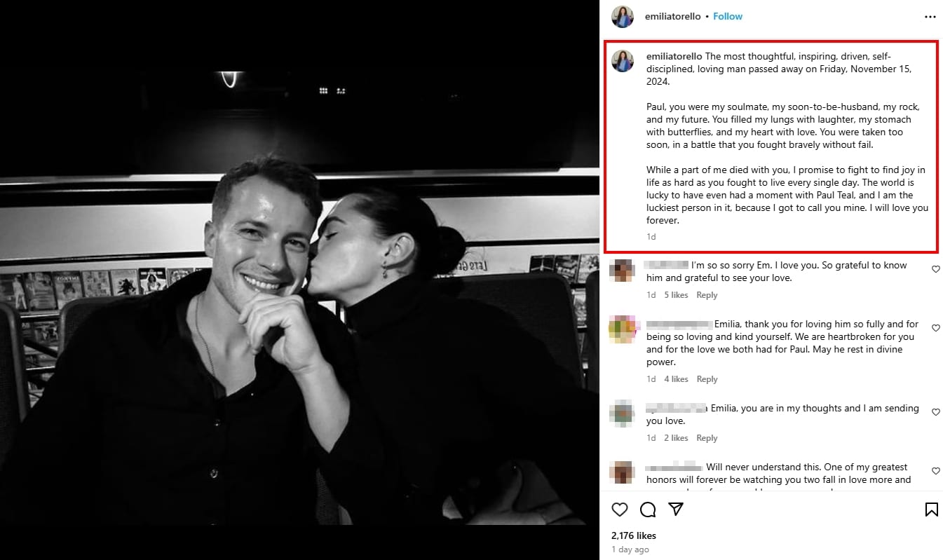Image resolution: width=943 pixels, height=560 pixels.
Task: Open the 2,176 likes list
Action: pos(634,535)
